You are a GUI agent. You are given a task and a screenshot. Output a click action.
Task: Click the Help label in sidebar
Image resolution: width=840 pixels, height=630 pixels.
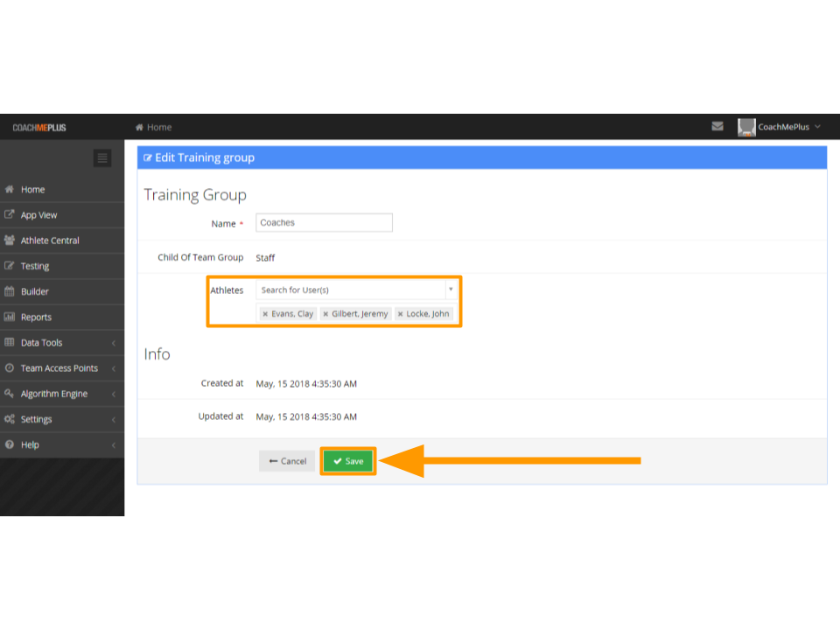tap(30, 444)
